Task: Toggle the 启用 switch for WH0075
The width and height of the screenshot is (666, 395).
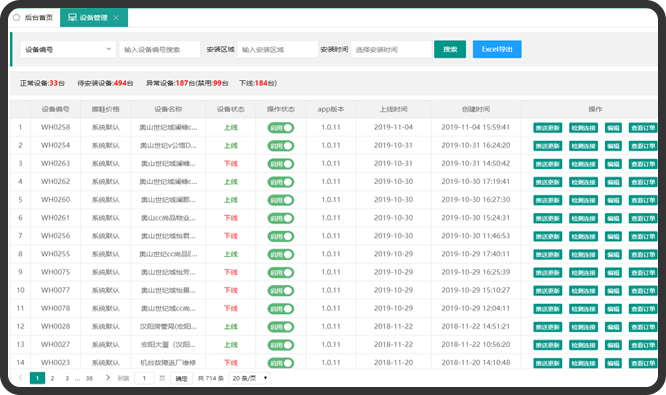Action: click(x=281, y=272)
